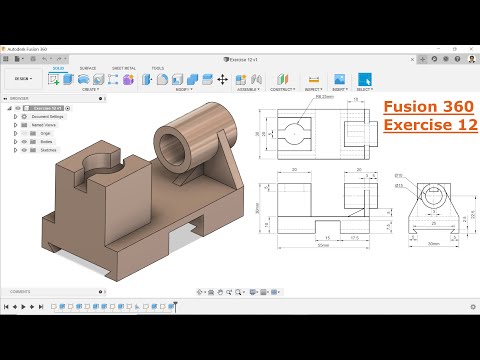Click the Inspect measure icon
The height and width of the screenshot is (360, 480).
click(314, 79)
